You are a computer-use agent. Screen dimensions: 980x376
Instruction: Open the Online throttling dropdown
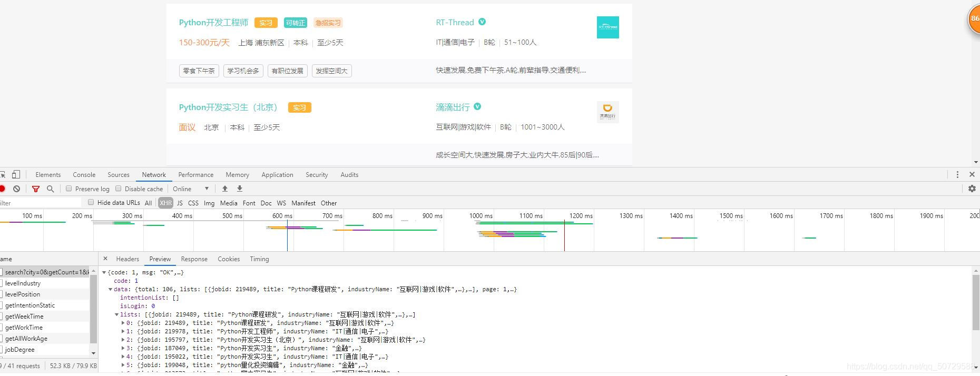click(x=191, y=189)
